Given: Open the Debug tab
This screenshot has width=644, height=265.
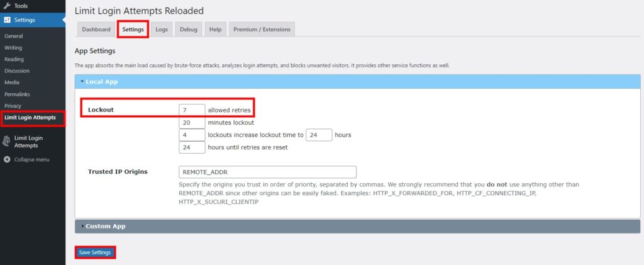Looking at the screenshot, I should pos(189,30).
